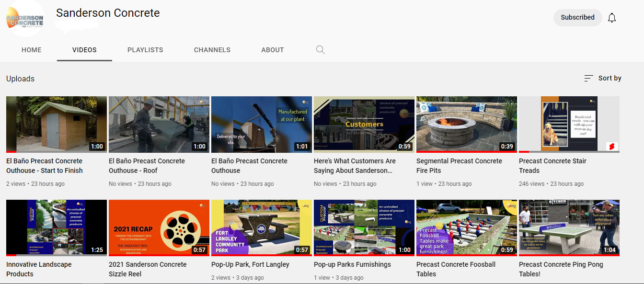Play the Fort Langley Community Park thumbnail

pyautogui.click(x=262, y=228)
